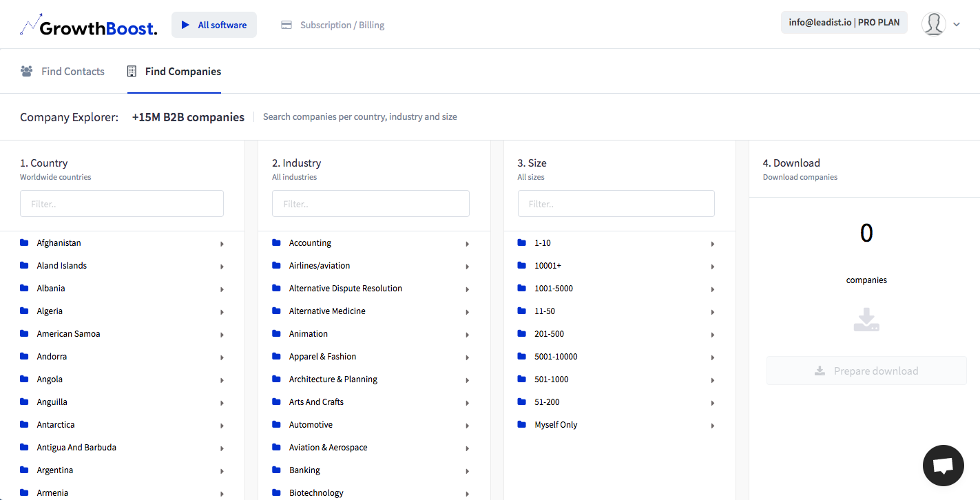The image size is (980, 500).
Task: Select the Myself Only size option
Action: pos(556,424)
